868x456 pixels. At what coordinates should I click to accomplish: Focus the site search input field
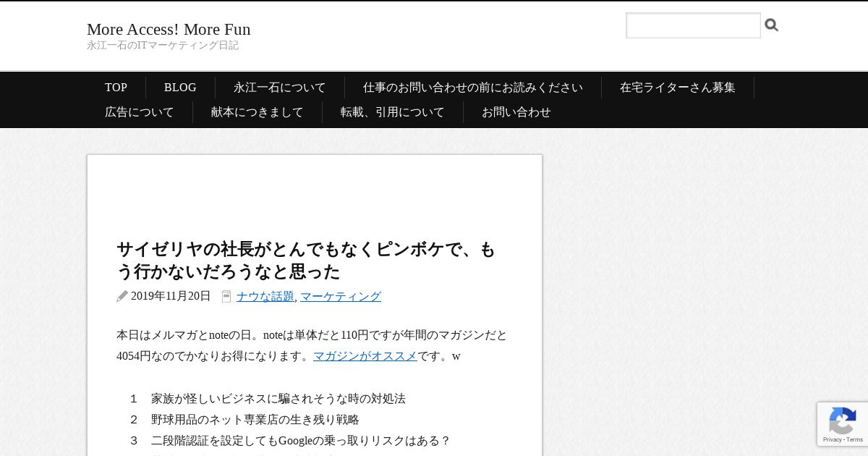pos(693,25)
